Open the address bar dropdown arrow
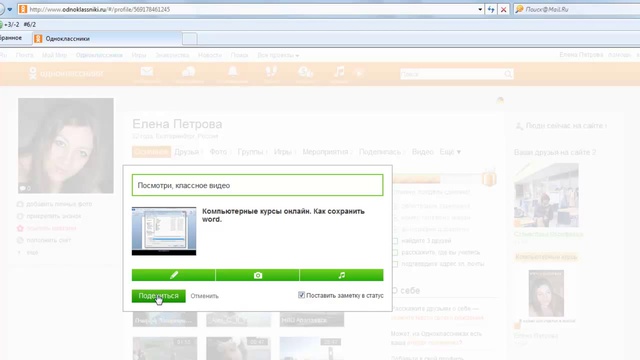This screenshot has height=360, width=640. pos(480,9)
